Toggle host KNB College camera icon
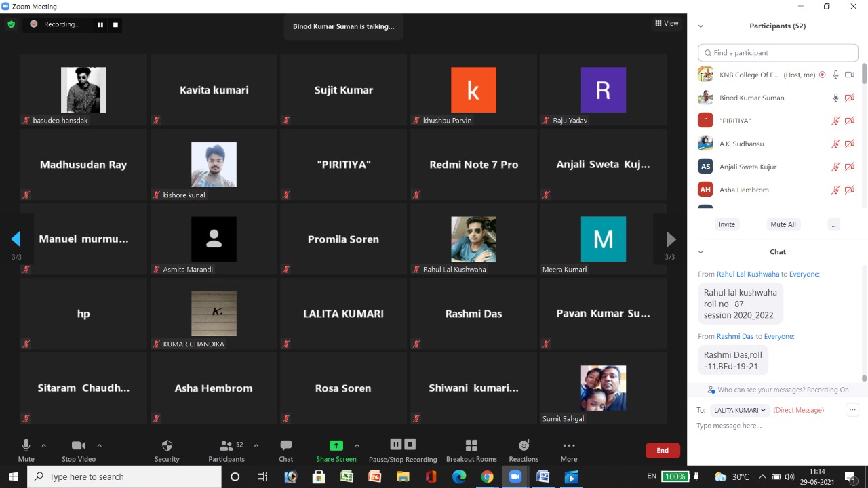Screen dimensions: 868x488 coord(849,75)
